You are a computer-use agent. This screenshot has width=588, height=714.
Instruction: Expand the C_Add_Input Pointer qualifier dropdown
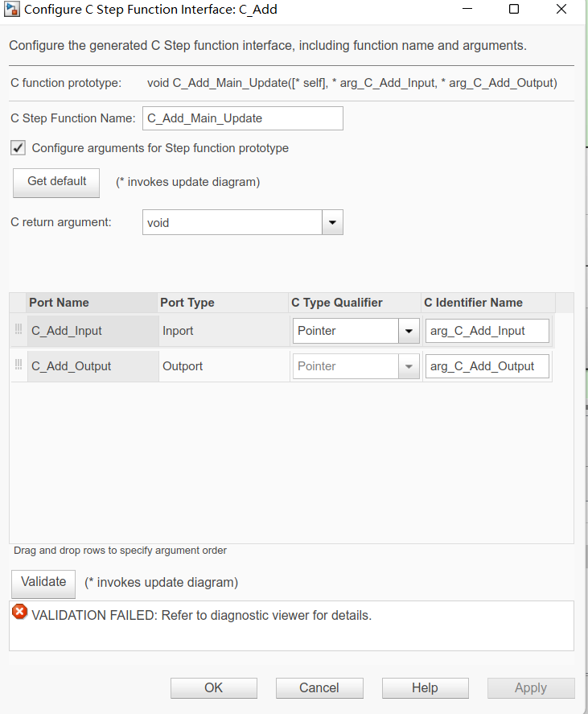click(x=409, y=331)
